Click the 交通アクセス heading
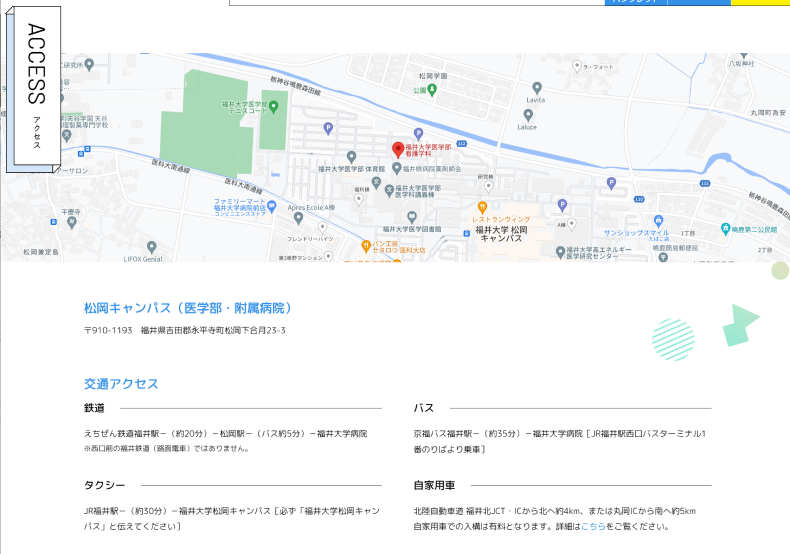 point(121,384)
